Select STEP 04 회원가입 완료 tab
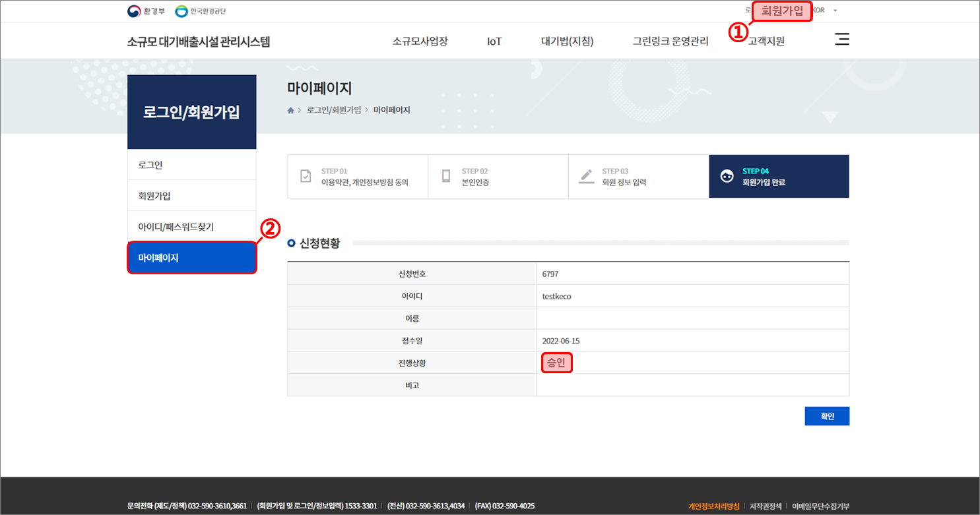The image size is (980, 515). coord(779,176)
